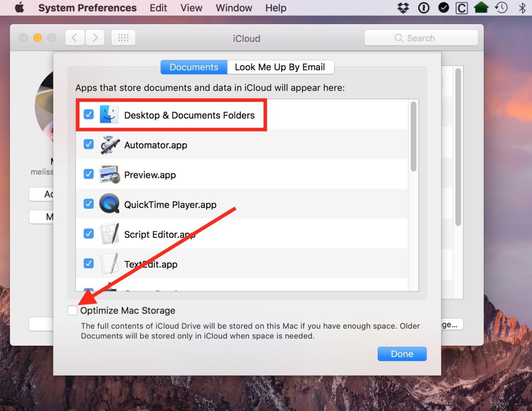Click the TextEdit.app icon
The image size is (532, 411).
click(x=110, y=264)
